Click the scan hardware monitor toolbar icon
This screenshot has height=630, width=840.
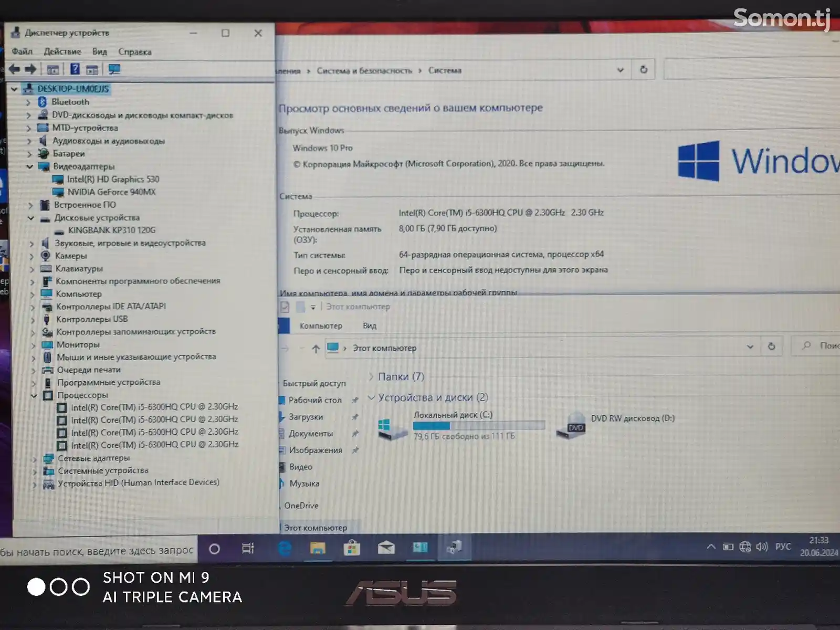114,69
